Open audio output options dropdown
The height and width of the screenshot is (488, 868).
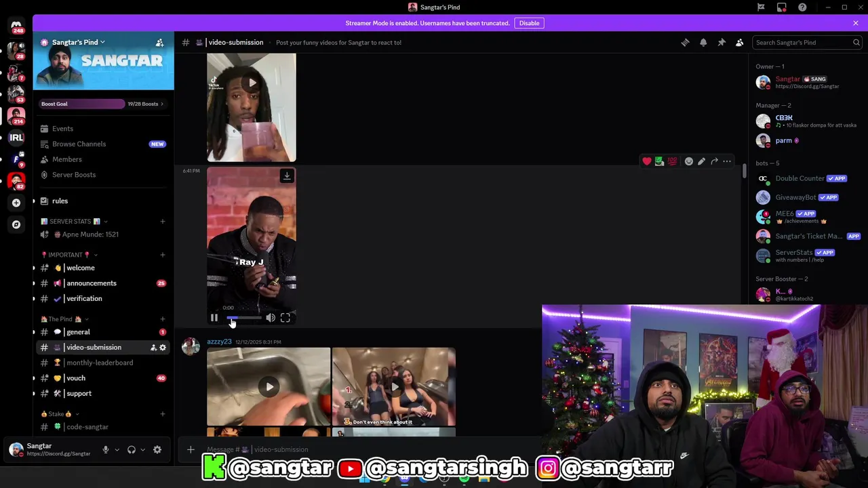[x=142, y=450]
